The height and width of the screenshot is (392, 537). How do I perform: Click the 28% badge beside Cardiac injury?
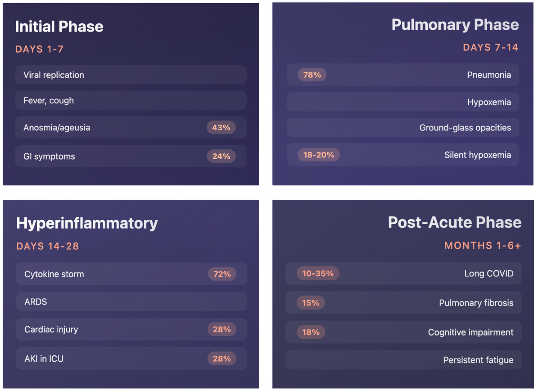(x=222, y=329)
